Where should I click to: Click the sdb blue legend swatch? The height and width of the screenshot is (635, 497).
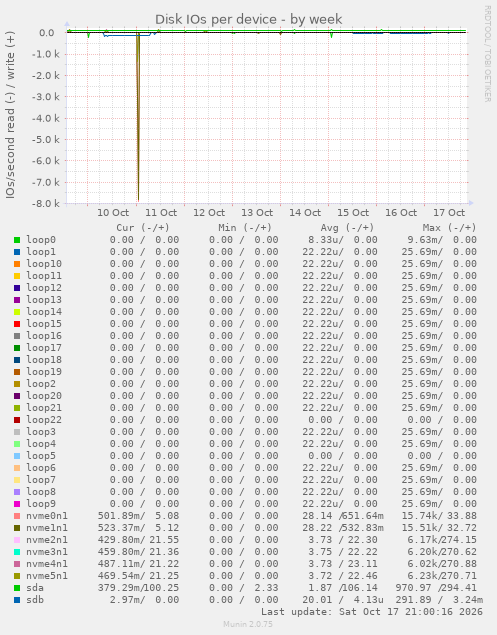coord(17,600)
